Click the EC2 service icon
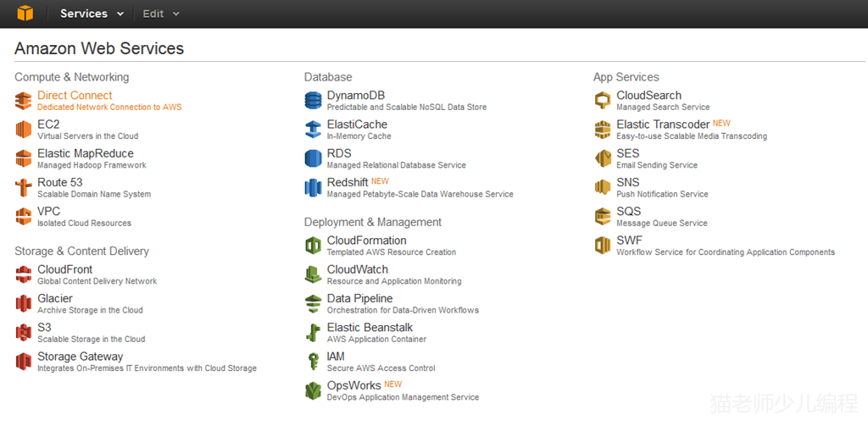Image resolution: width=868 pixels, height=426 pixels. point(24,130)
